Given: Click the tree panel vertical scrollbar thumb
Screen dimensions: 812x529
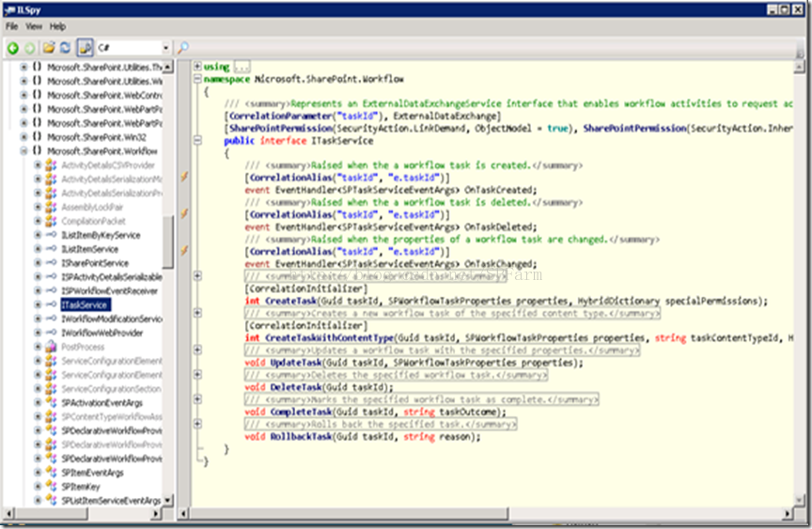Looking at the screenshot, I should coord(168,241).
